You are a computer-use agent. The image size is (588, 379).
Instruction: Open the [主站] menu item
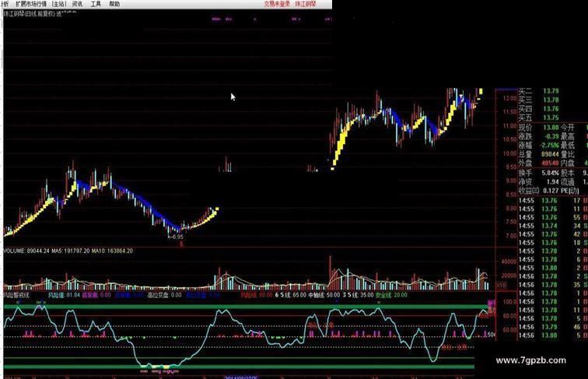(59, 4)
